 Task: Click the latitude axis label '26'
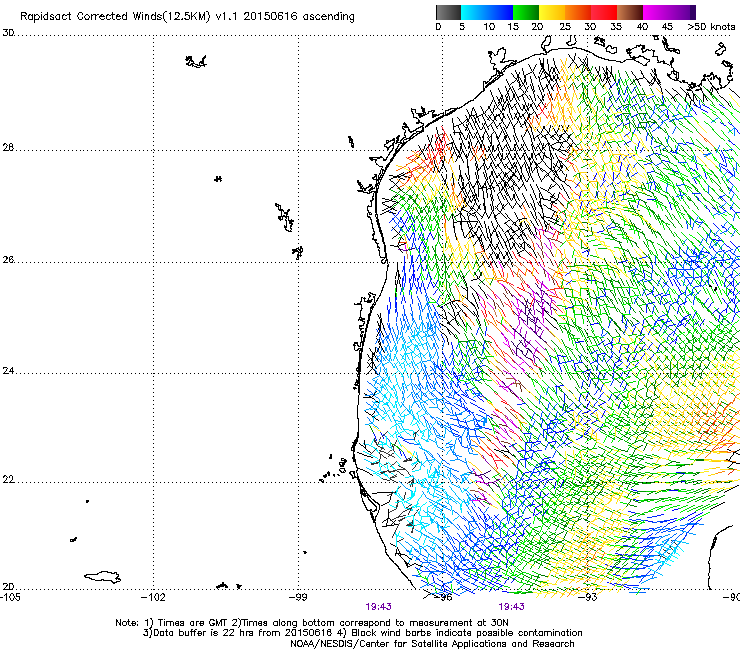point(8,260)
